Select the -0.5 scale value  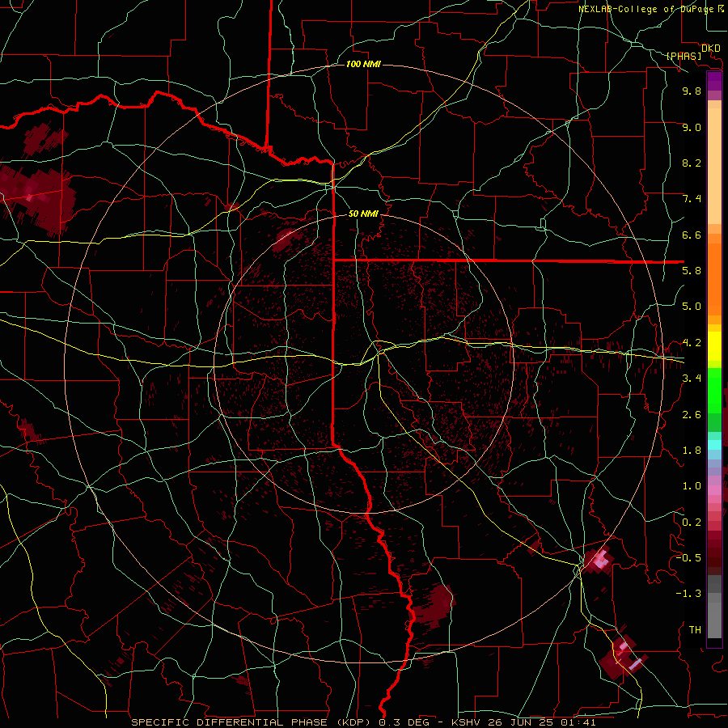(688, 558)
